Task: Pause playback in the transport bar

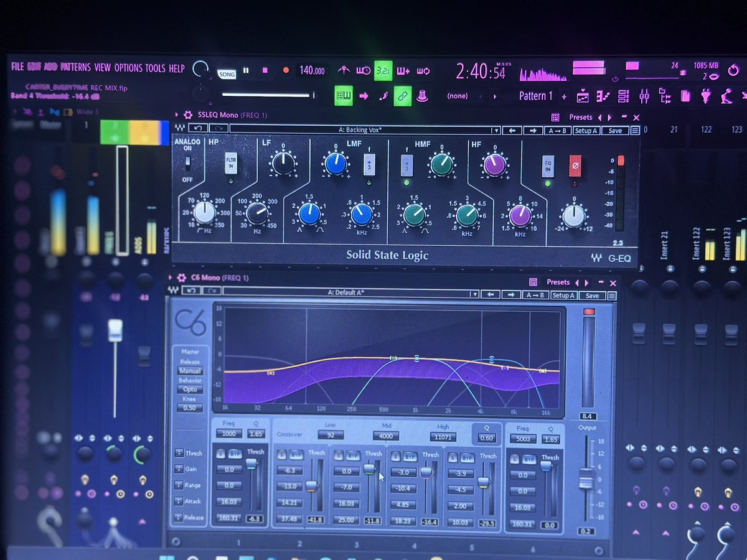Action: tap(246, 70)
